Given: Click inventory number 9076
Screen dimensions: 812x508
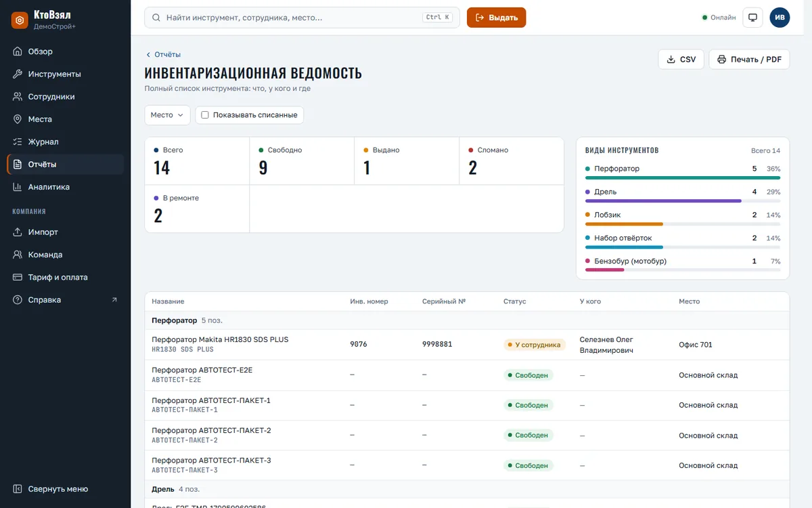Looking at the screenshot, I should point(359,345).
